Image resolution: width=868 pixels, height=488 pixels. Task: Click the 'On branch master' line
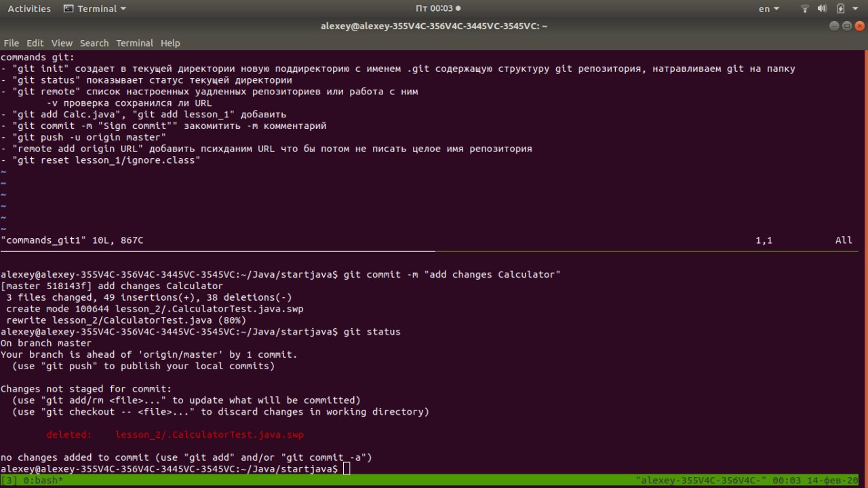[x=46, y=343]
